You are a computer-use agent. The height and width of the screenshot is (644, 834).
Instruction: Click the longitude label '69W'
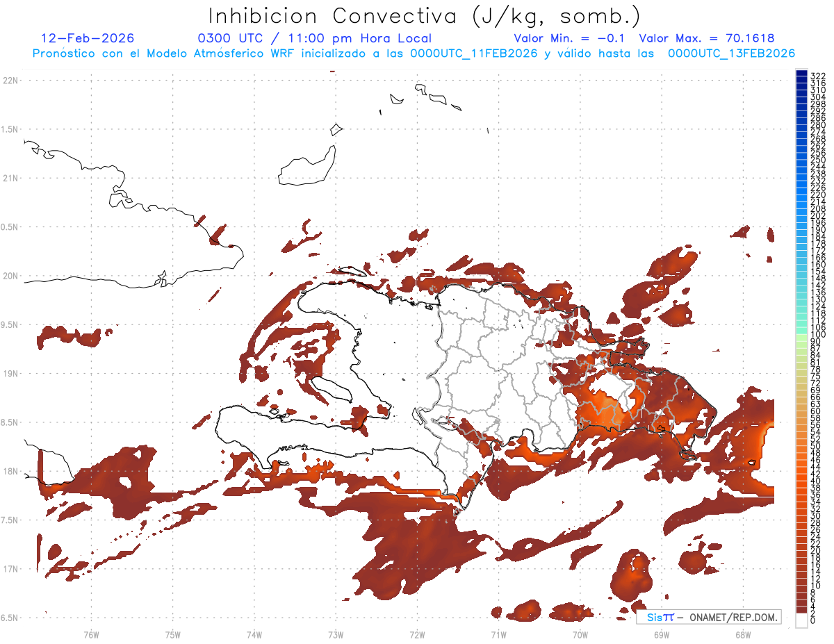click(662, 635)
